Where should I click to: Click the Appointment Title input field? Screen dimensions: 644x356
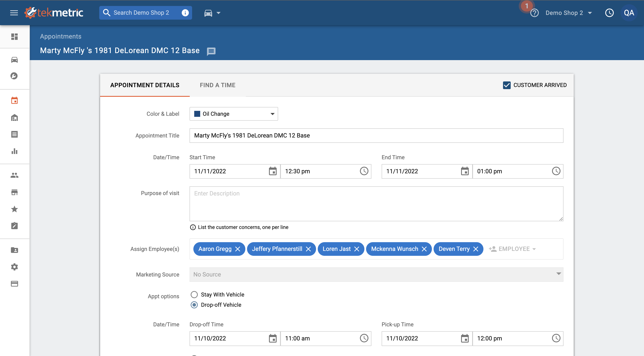point(376,136)
